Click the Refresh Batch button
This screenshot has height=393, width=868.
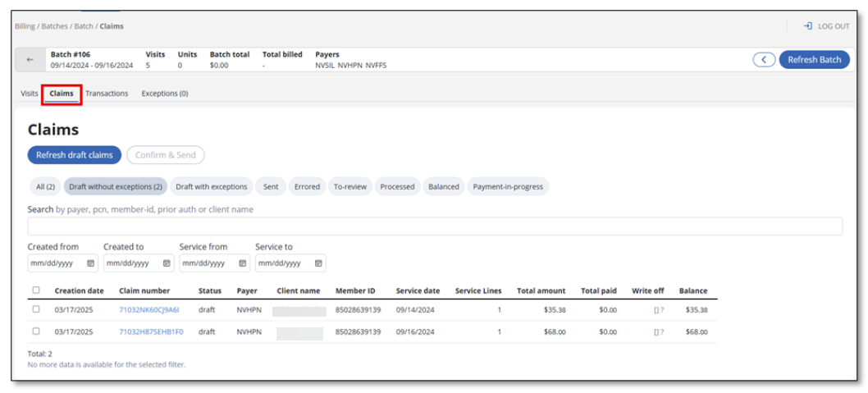point(814,60)
